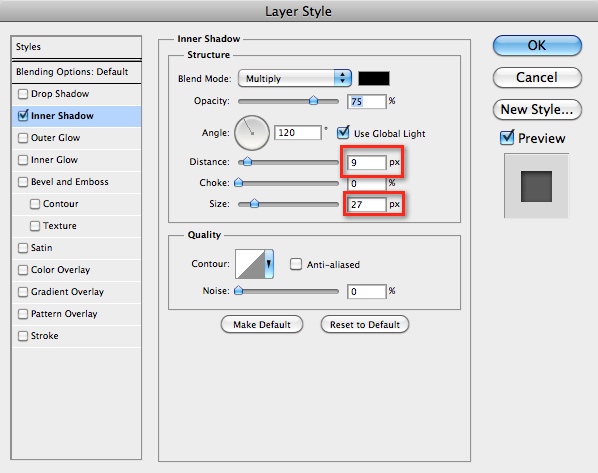This screenshot has height=473, width=598.
Task: Enable the Anti-aliased checkbox
Action: 296,264
